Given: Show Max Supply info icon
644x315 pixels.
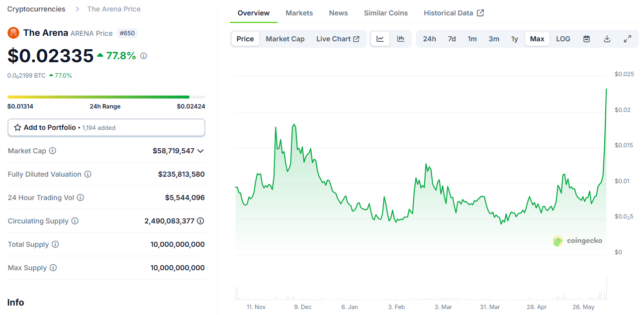Looking at the screenshot, I should pyautogui.click(x=53, y=268).
